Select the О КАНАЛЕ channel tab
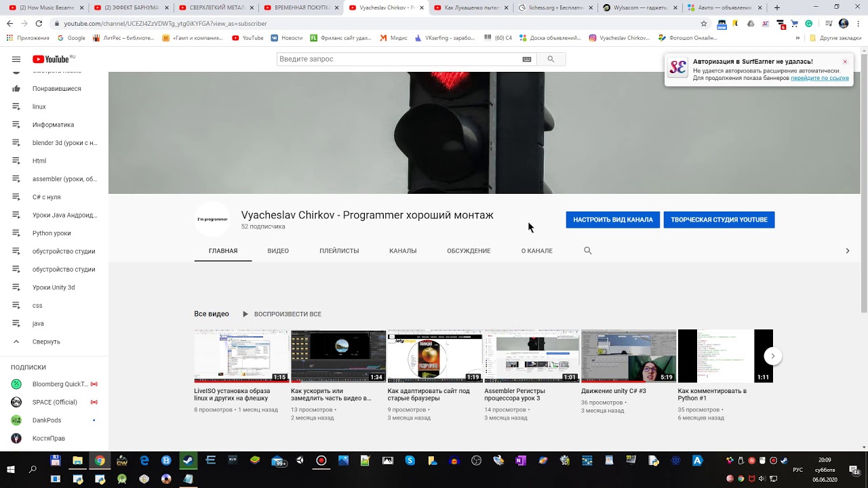Screen dimensions: 868x488 click(536, 251)
